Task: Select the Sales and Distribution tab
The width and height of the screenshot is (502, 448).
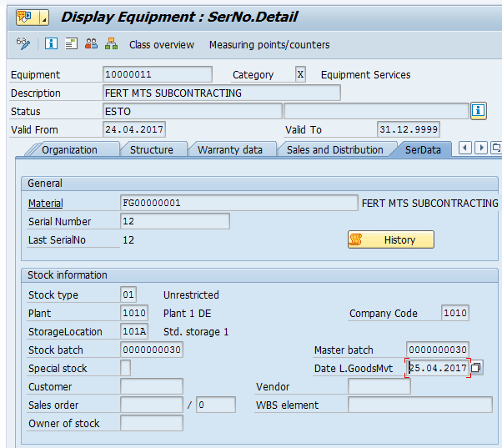Action: 334,150
